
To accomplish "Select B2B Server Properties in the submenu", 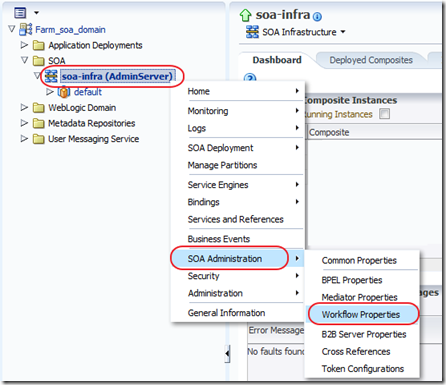I will (x=362, y=334).
